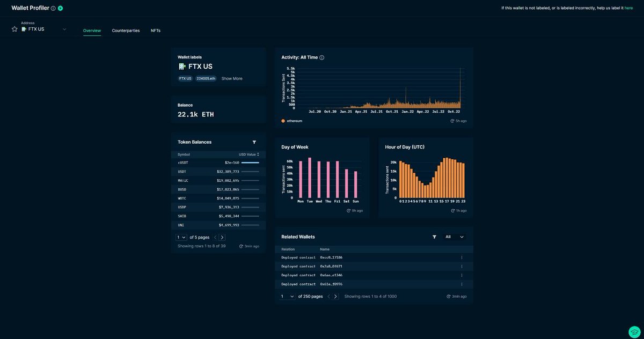The width and height of the screenshot is (644, 339).
Task: Open wallet 0x61e…f0976
Action: 331,284
